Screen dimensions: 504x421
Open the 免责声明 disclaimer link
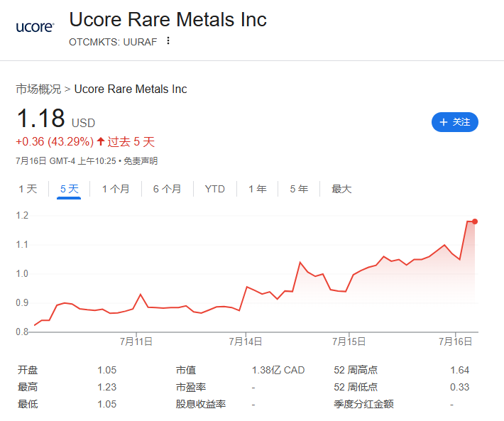tap(141, 160)
